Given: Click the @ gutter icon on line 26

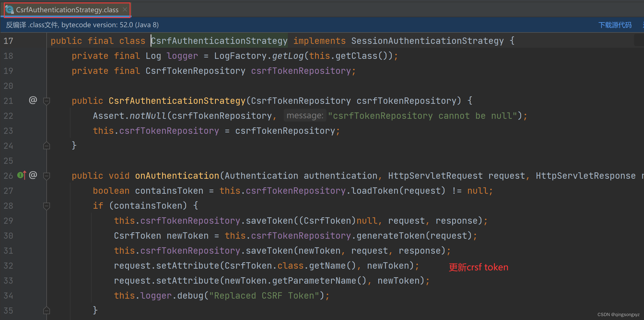Looking at the screenshot, I should click(x=33, y=175).
